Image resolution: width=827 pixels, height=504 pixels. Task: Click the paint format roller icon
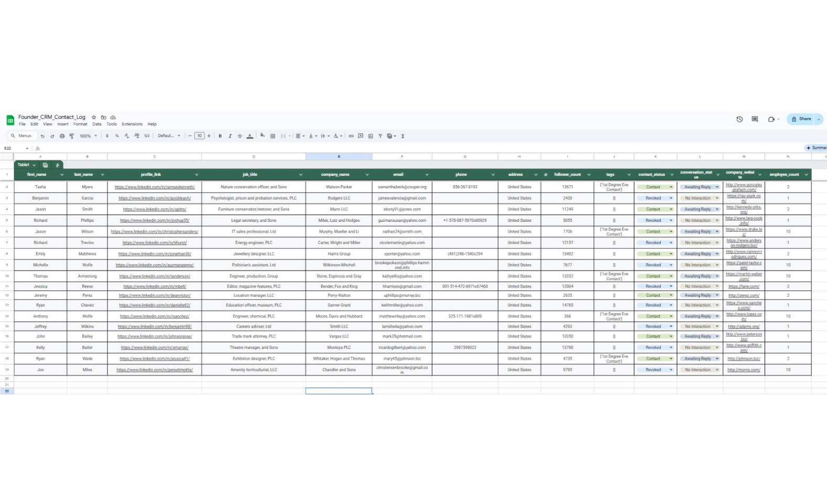tap(72, 136)
